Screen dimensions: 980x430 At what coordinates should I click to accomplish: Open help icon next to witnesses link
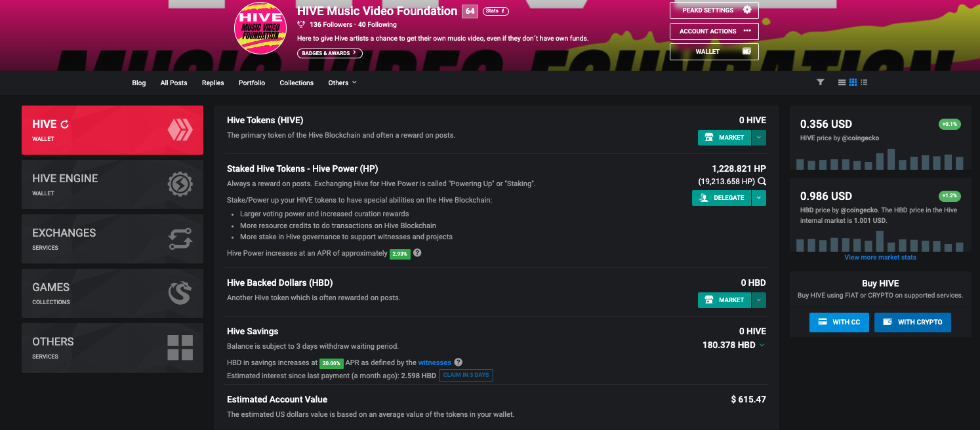[459, 362]
